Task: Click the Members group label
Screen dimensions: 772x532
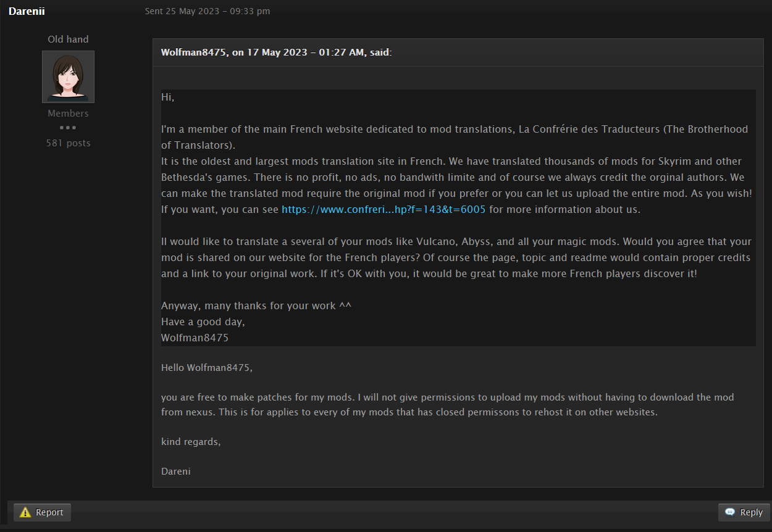Action: click(x=68, y=113)
